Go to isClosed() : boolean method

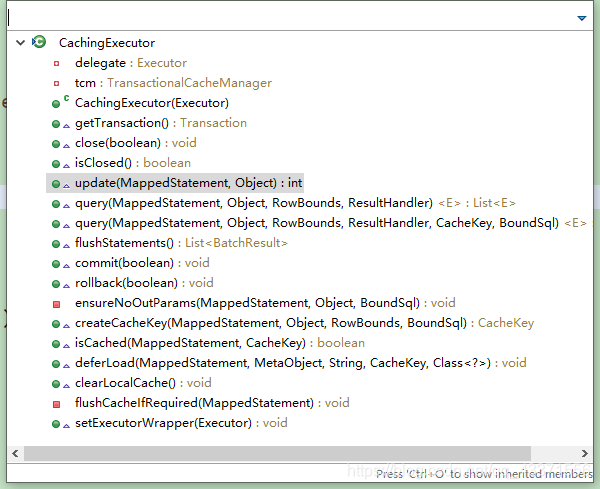click(133, 163)
